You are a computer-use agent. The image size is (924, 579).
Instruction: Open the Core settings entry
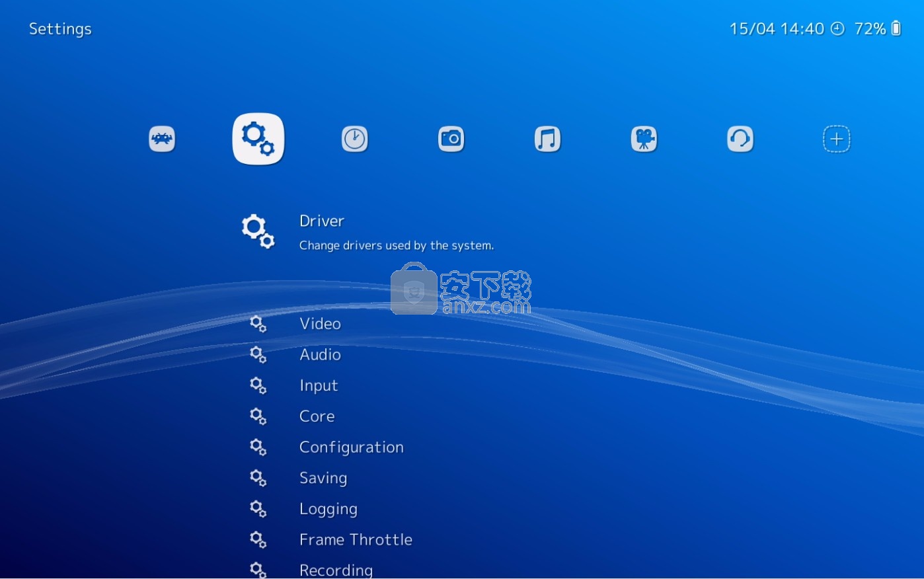click(x=317, y=416)
